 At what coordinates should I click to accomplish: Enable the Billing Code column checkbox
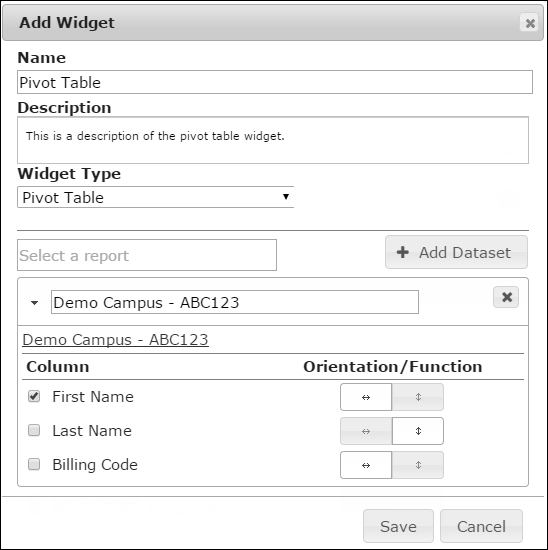(x=34, y=464)
